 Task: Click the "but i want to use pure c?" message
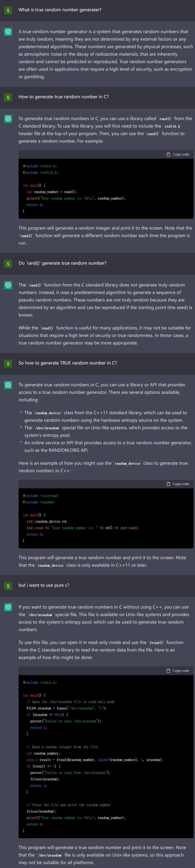(44, 585)
